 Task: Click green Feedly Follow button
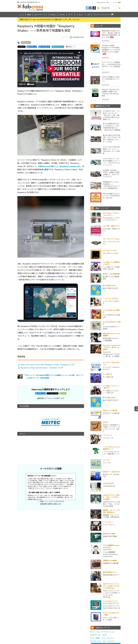tap(63, 393)
